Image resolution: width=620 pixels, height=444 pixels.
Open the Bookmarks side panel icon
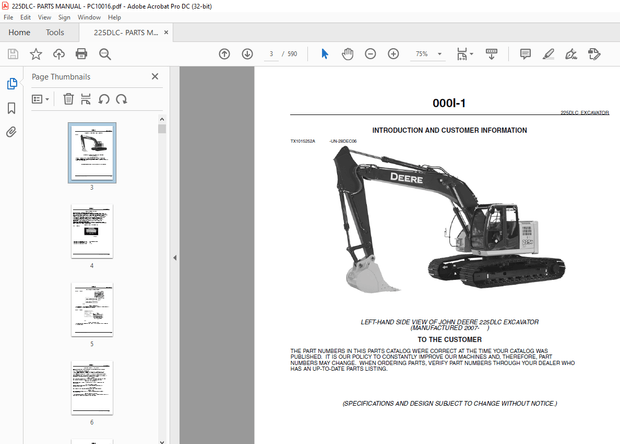pos(11,108)
